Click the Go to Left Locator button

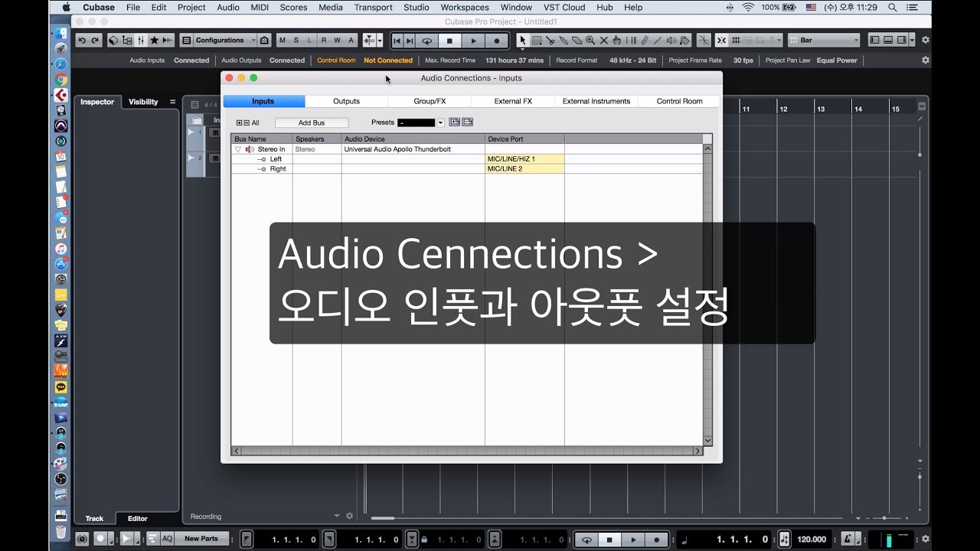[397, 41]
